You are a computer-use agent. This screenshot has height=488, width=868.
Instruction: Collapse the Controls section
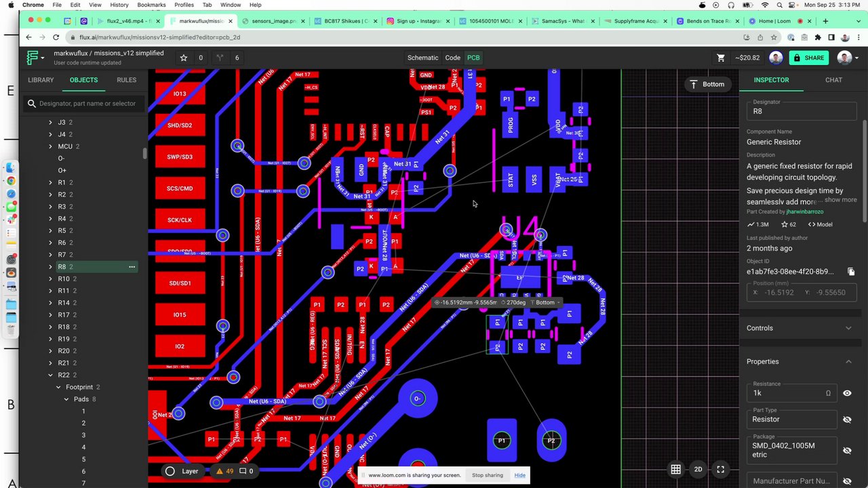pyautogui.click(x=848, y=328)
